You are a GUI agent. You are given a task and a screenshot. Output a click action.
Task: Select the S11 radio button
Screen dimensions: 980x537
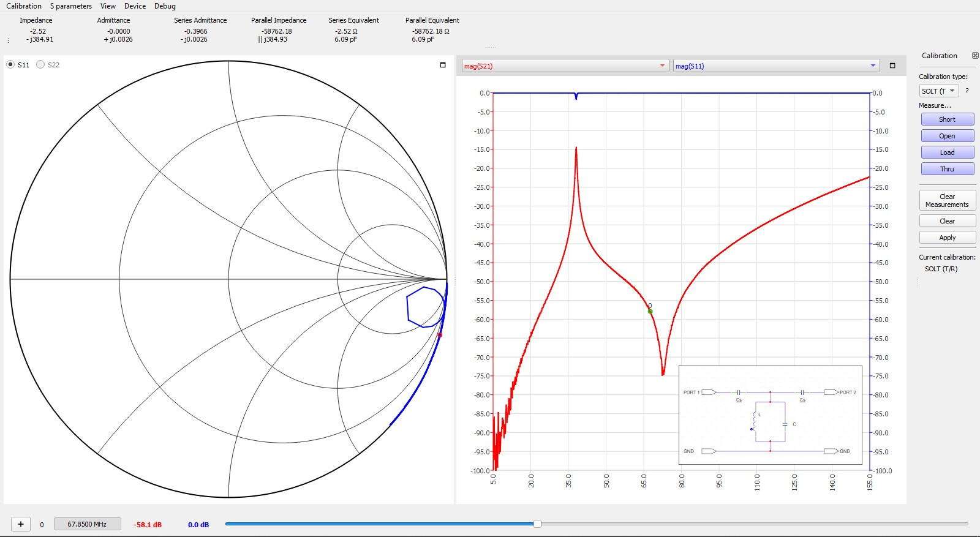10,64
